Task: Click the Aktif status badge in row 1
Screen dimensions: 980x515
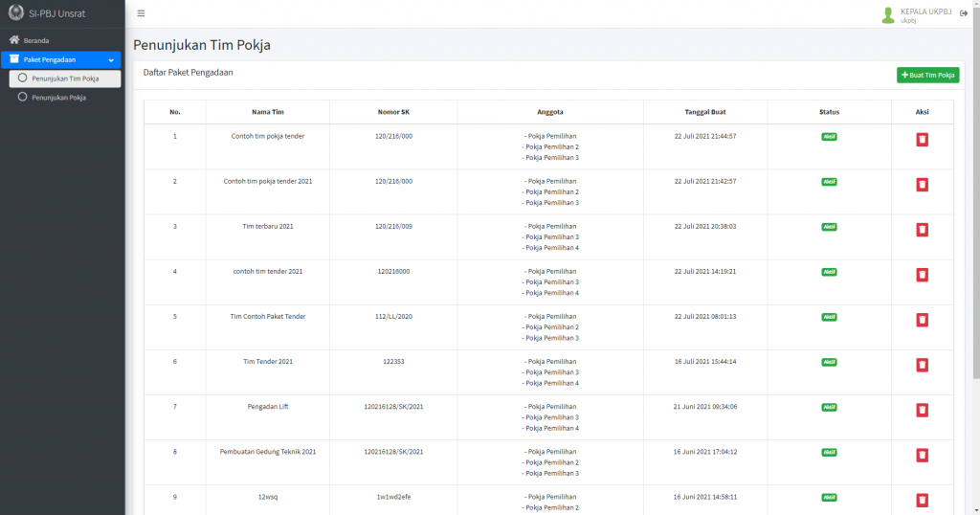Action: 829,137
